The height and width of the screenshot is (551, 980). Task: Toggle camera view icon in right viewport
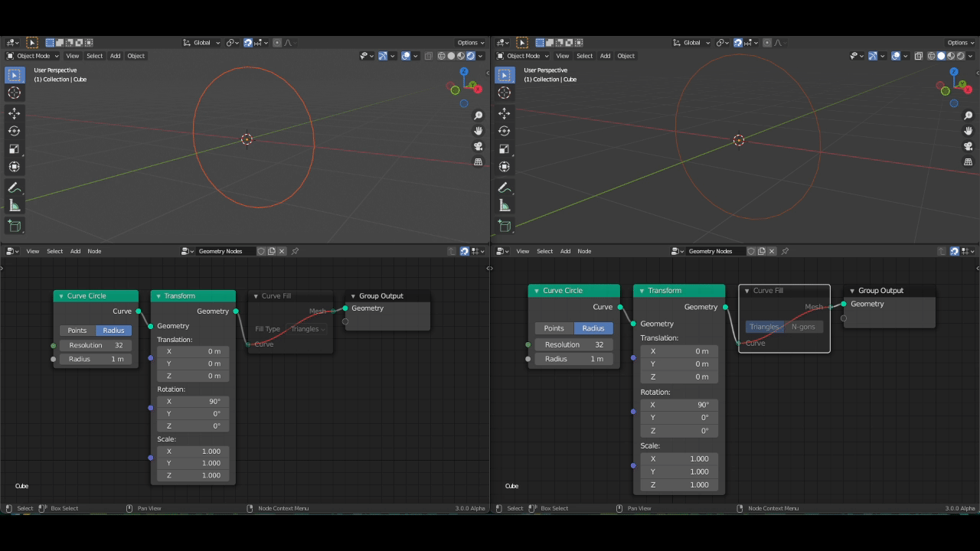(x=969, y=146)
